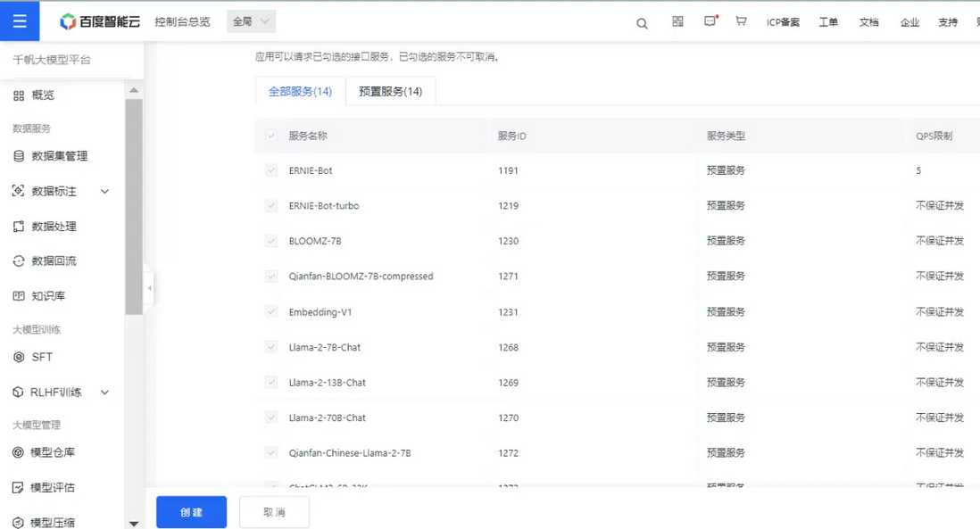
Task: Click the Llama-2-70B-Chat service name
Action: (327, 417)
